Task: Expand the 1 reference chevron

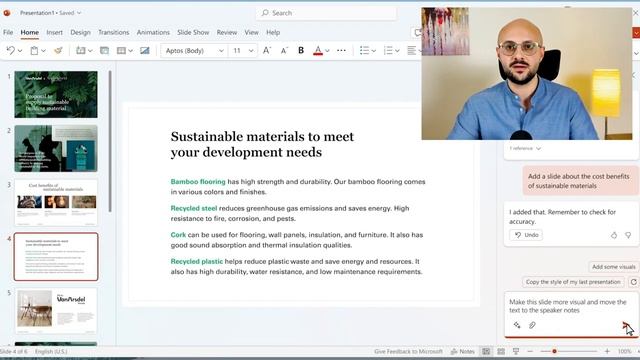Action: pyautogui.click(x=538, y=149)
